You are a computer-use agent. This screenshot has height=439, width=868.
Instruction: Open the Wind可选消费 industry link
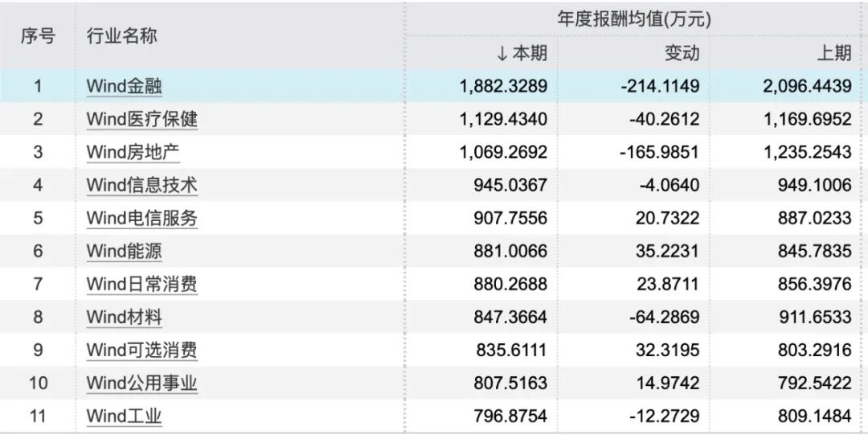coord(141,350)
